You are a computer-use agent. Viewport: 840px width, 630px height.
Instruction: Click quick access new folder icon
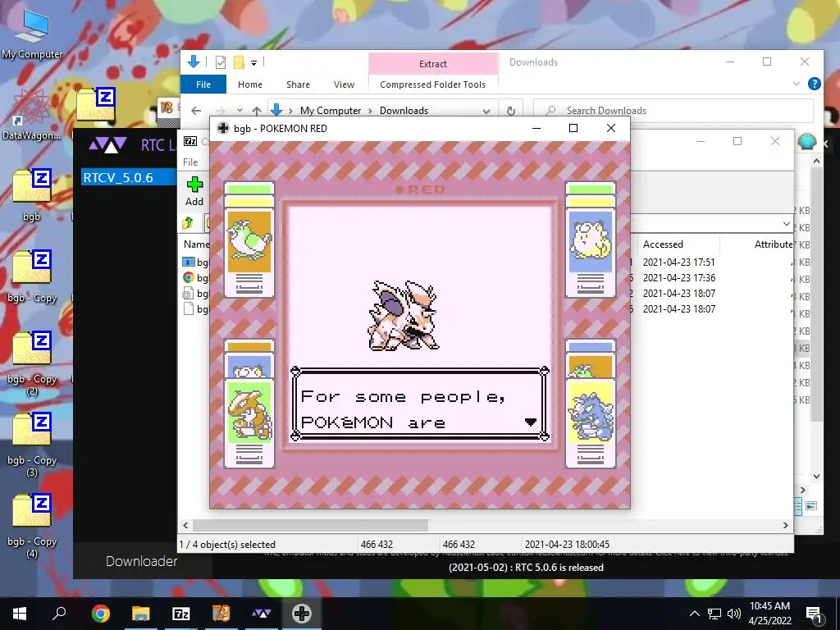point(239,62)
